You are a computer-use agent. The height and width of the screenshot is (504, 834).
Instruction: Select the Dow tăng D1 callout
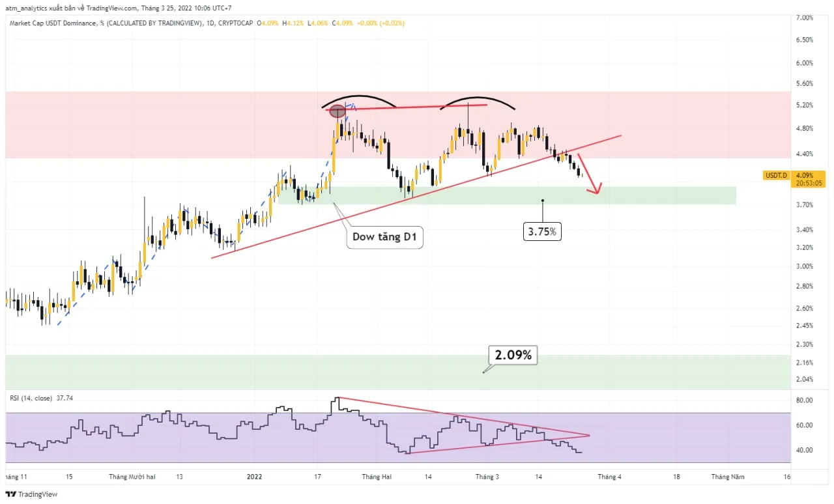pyautogui.click(x=384, y=237)
